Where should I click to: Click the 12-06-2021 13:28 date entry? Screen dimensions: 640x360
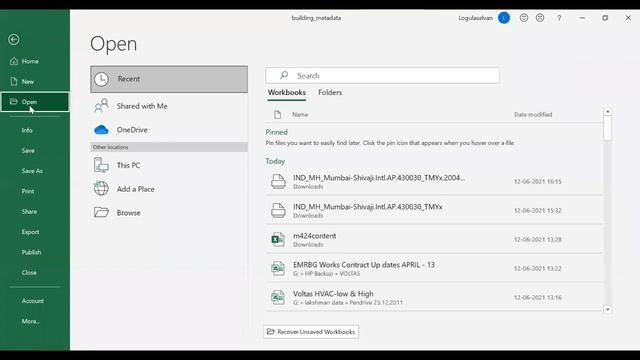point(538,240)
